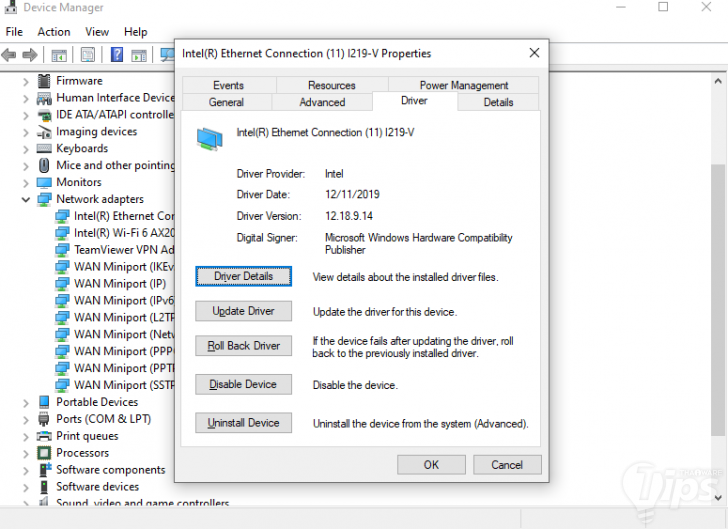The width and height of the screenshot is (728, 529).
Task: Open the Action menu
Action: pos(54,32)
